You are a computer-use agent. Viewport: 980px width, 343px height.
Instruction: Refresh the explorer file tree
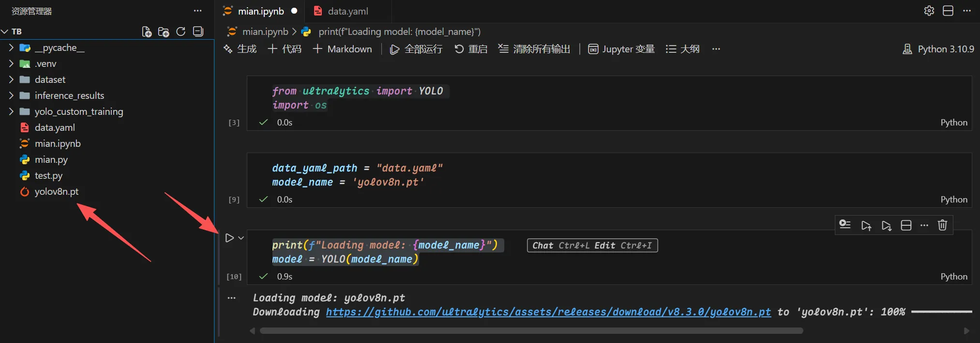tap(181, 32)
